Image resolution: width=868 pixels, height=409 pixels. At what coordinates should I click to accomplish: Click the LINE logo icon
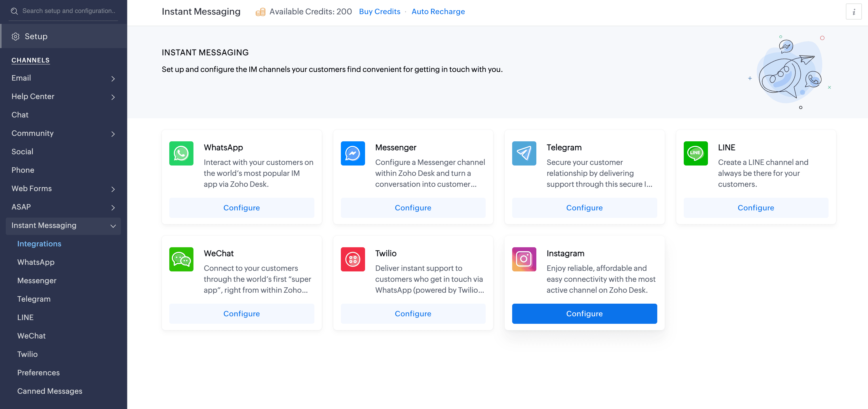tap(695, 153)
